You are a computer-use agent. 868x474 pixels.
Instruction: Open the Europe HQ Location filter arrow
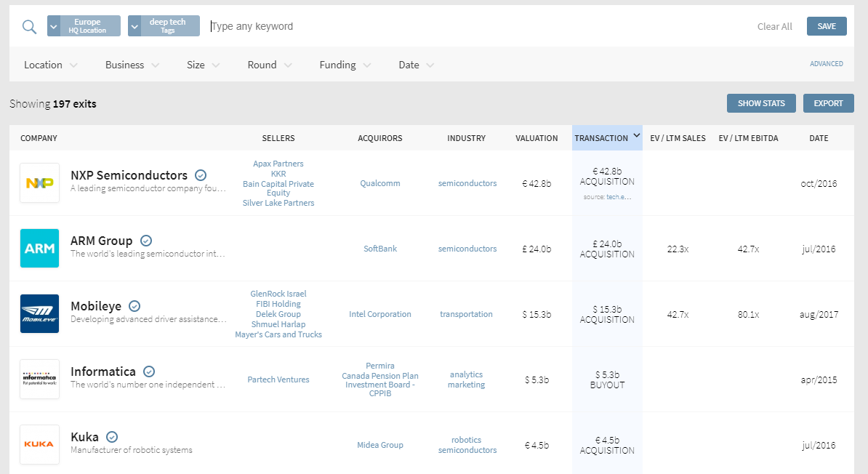[x=53, y=26]
